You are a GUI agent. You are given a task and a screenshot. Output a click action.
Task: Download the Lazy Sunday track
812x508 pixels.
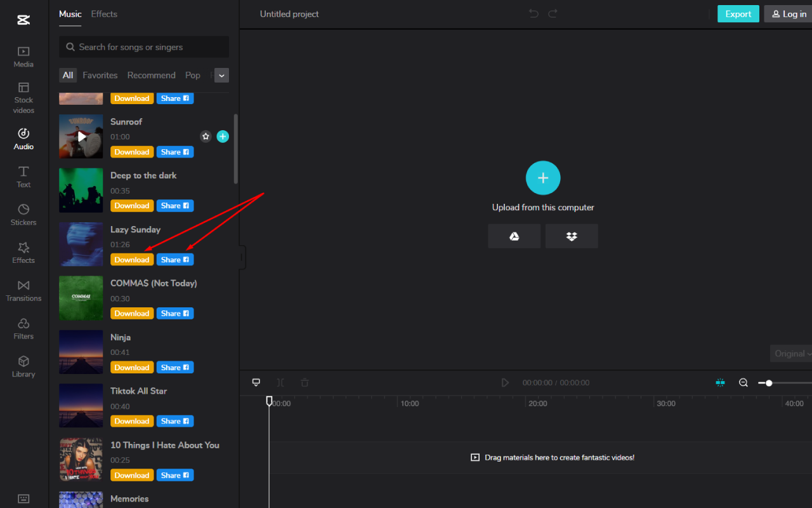click(131, 259)
